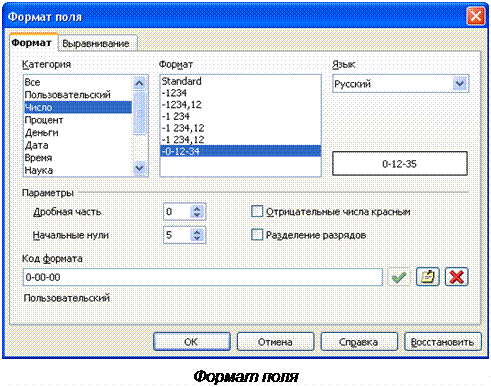Click the category list's down arrow
The image size is (491, 387).
tap(139, 168)
